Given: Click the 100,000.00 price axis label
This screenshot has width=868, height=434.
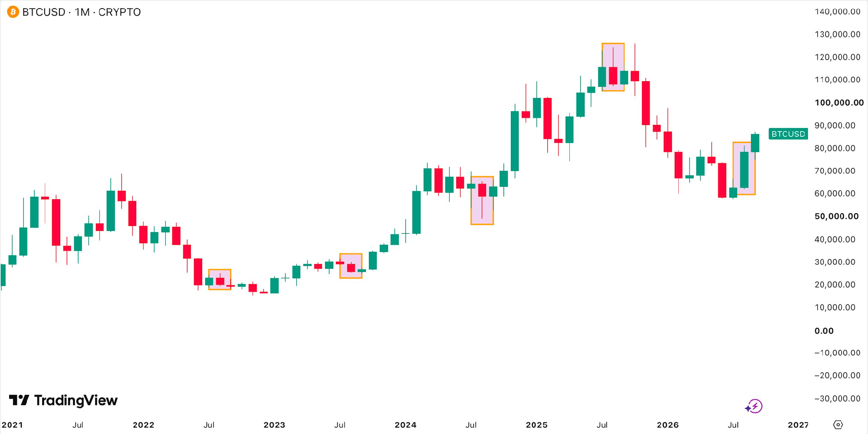Looking at the screenshot, I should (839, 102).
